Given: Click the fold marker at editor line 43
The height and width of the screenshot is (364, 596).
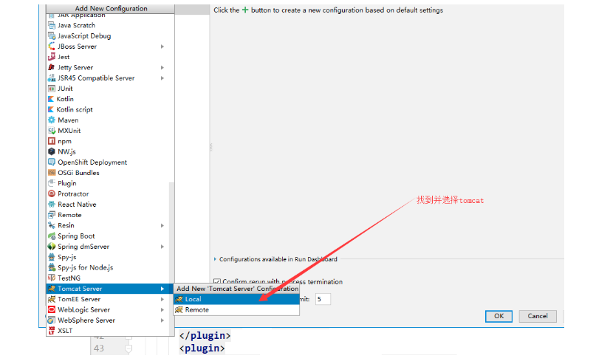Looking at the screenshot, I should [x=129, y=348].
